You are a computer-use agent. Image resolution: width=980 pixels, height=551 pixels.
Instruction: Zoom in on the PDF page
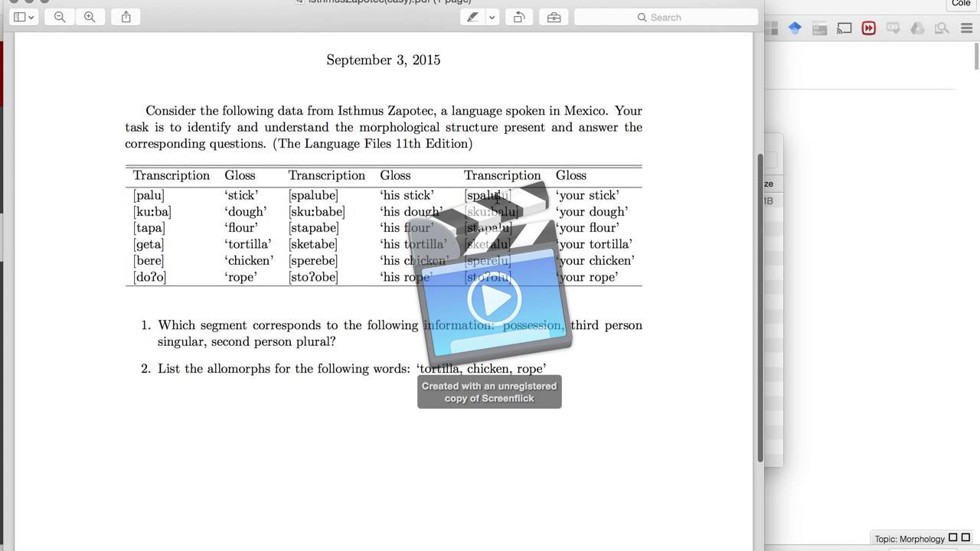(90, 17)
